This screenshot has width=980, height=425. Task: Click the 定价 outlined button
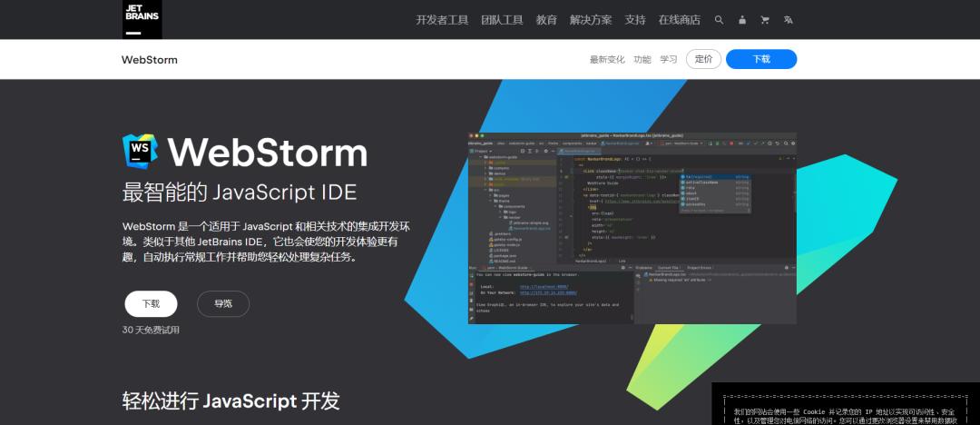tap(704, 59)
